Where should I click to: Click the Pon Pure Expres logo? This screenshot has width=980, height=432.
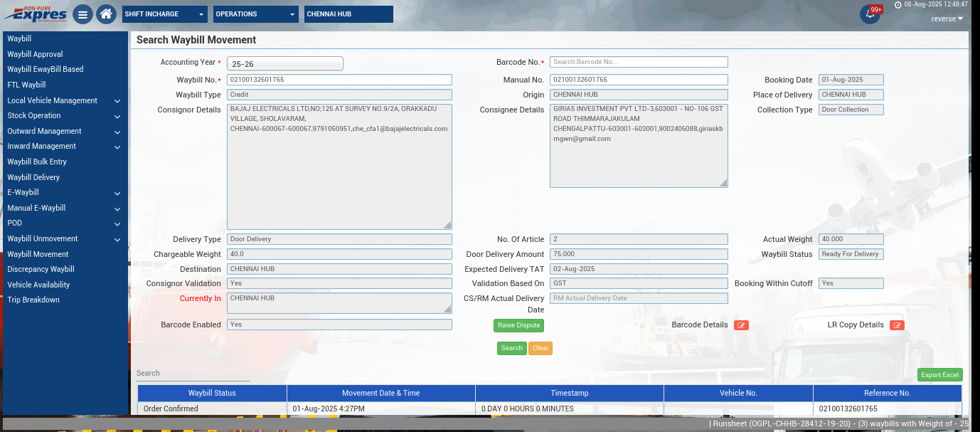click(x=36, y=14)
